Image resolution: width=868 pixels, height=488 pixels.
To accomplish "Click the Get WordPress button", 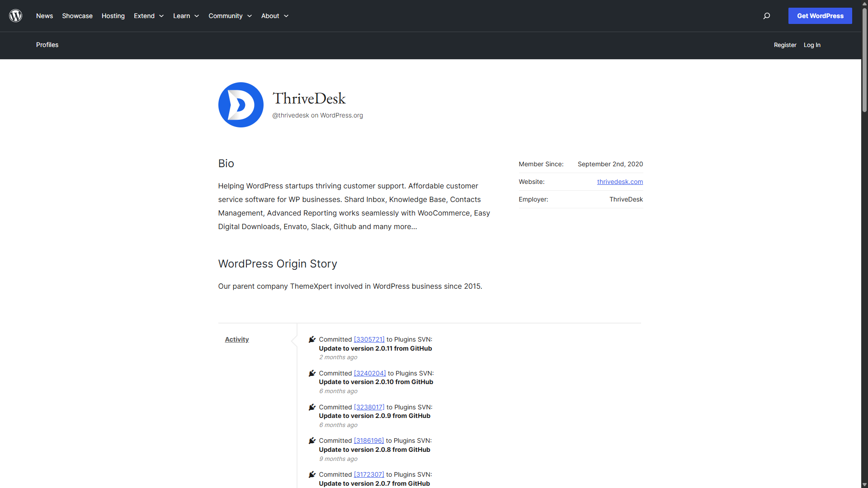I will tap(820, 16).
